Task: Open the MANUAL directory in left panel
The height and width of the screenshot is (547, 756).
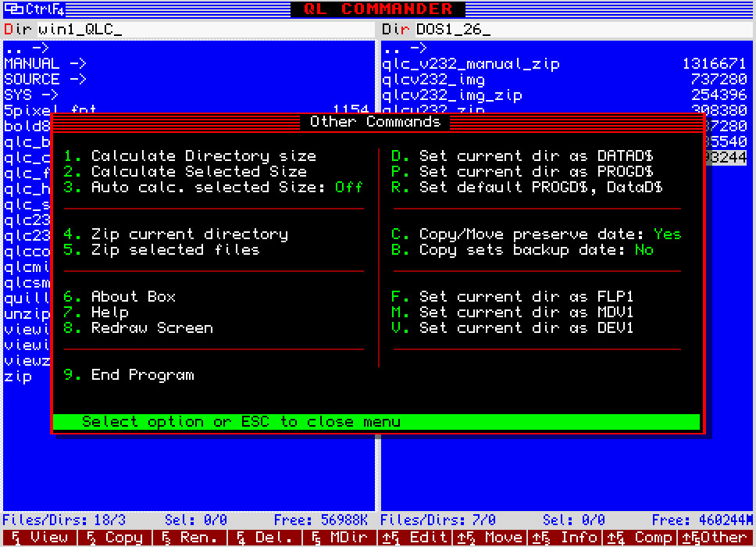Action: [x=45, y=63]
